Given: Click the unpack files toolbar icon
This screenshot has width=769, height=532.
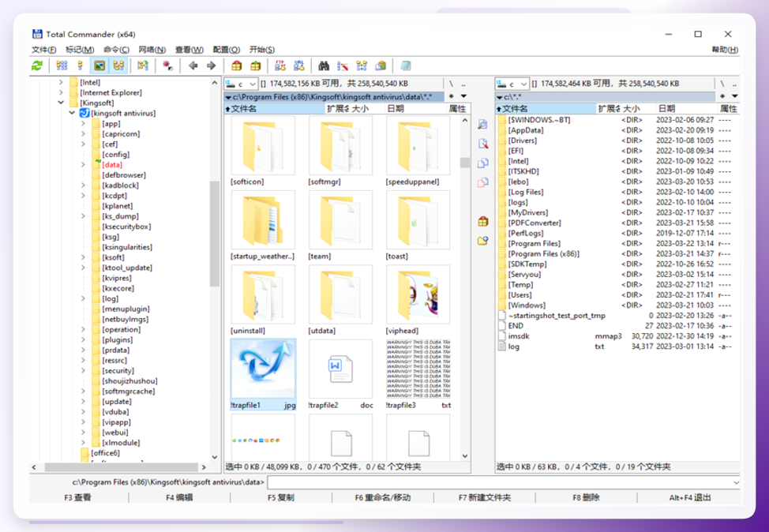Looking at the screenshot, I should click(256, 66).
